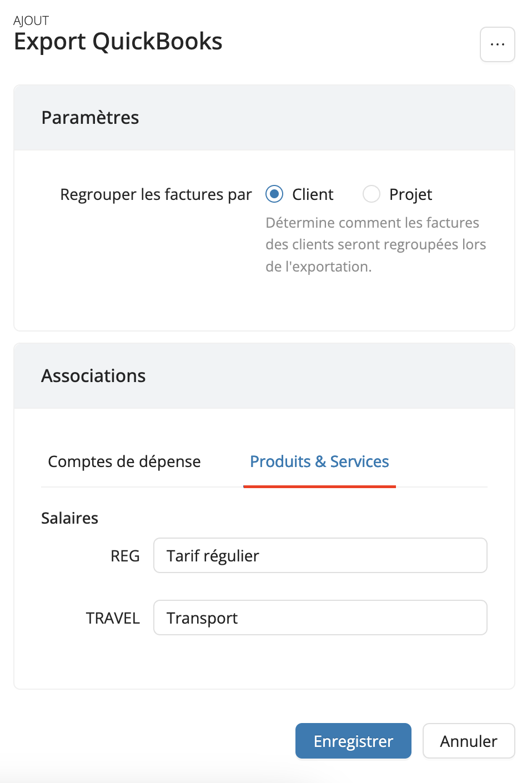
Task: Select the Client radio button circle
Action: 274,194
